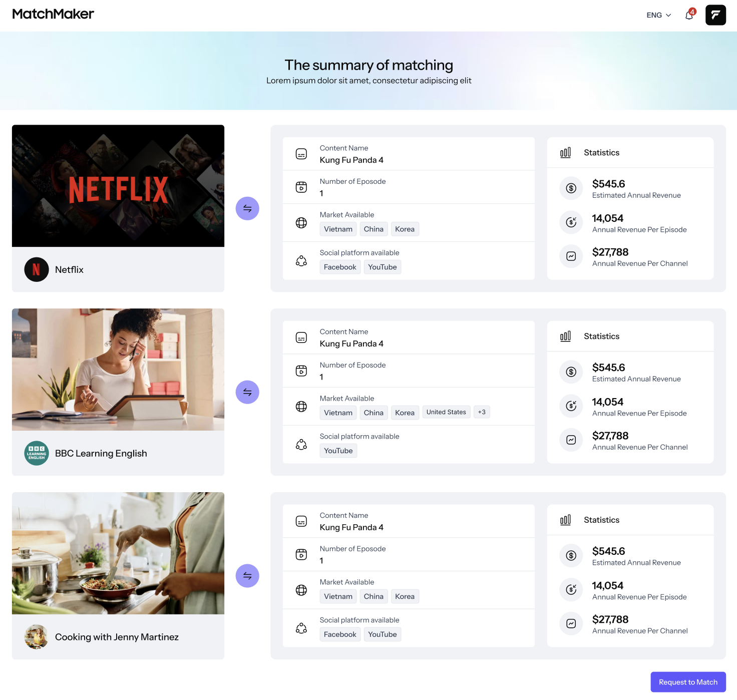
Task: Select the Vietnam tag in the BBC card
Action: (x=338, y=413)
